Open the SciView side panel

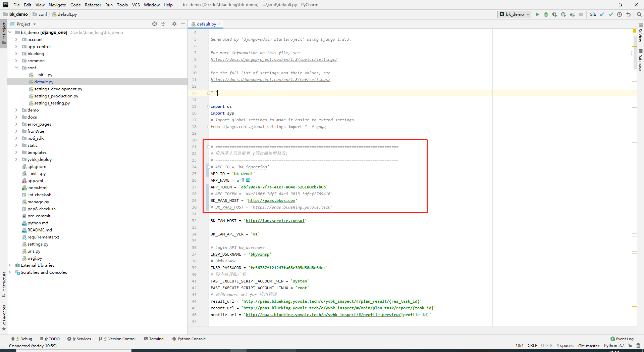click(x=640, y=33)
